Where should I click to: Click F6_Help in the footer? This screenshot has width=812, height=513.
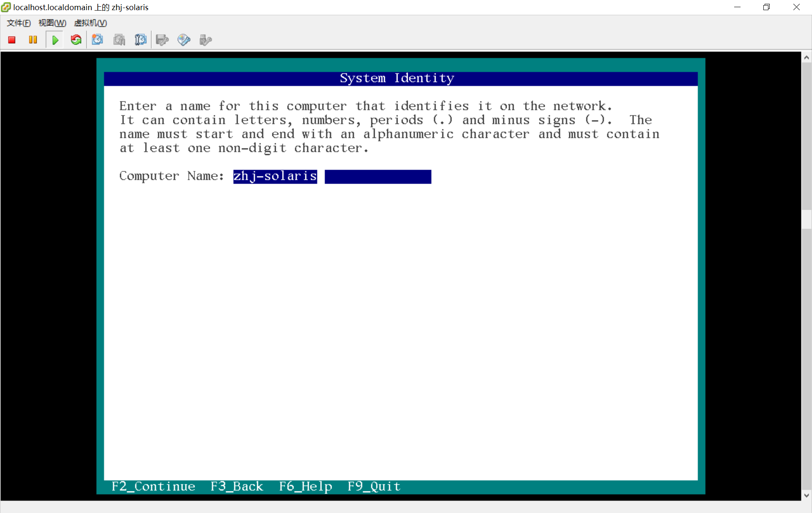click(x=305, y=486)
